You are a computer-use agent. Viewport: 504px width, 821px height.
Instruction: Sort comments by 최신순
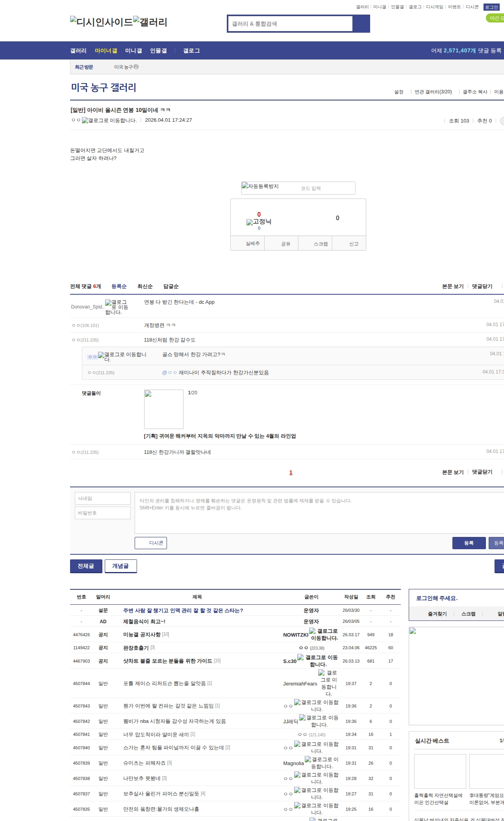145,286
